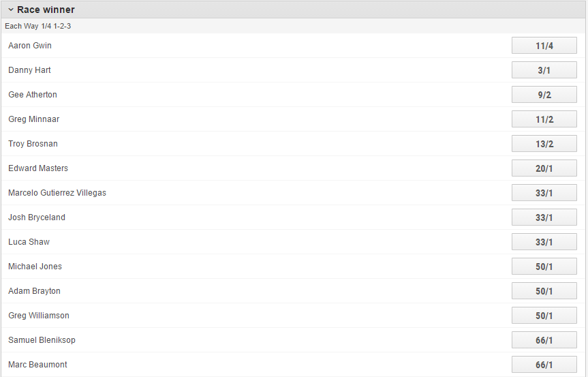Viewport: 588px width, 377px height.
Task: Select Josh Bryceland 33/1 odds
Action: tap(544, 217)
